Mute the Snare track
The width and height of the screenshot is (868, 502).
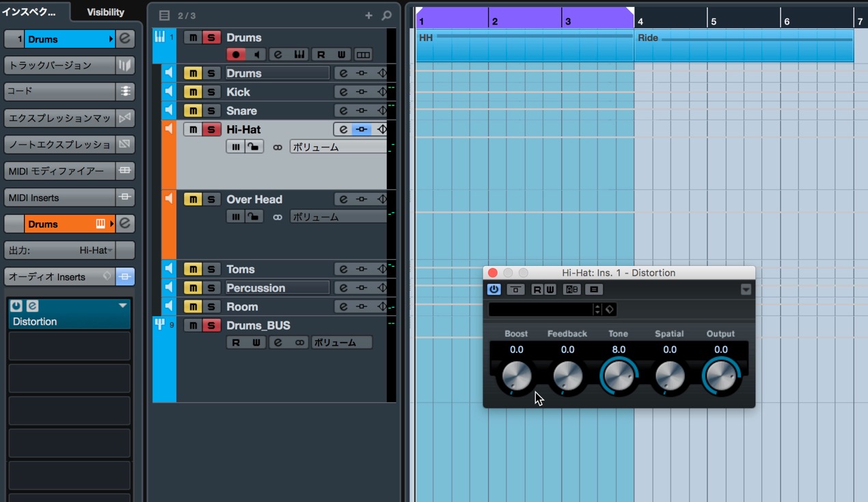click(193, 111)
